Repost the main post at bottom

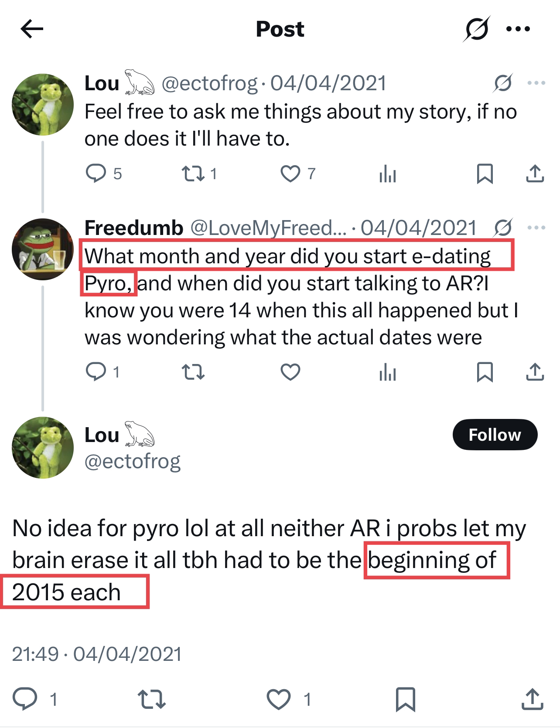[151, 699]
